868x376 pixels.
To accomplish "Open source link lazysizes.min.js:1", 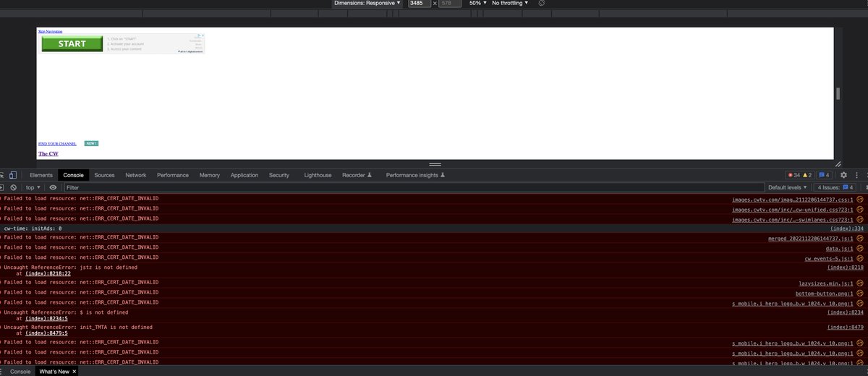I will pyautogui.click(x=826, y=283).
